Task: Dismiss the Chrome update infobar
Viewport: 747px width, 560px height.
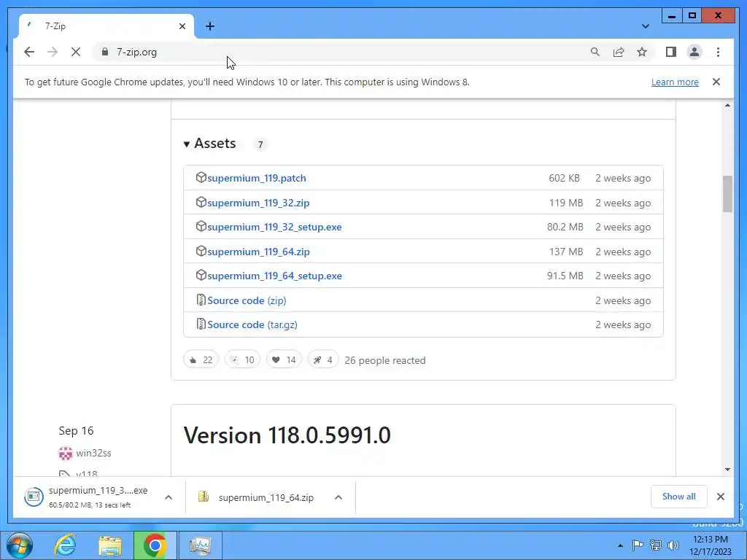Action: coord(716,82)
